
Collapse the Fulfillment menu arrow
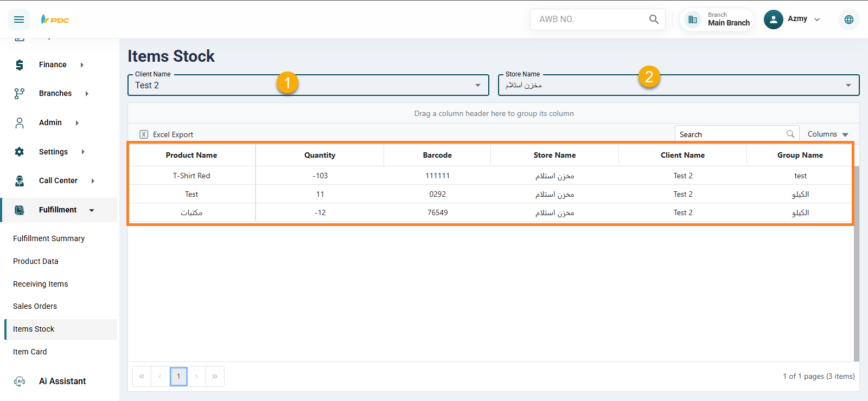pyautogui.click(x=92, y=210)
